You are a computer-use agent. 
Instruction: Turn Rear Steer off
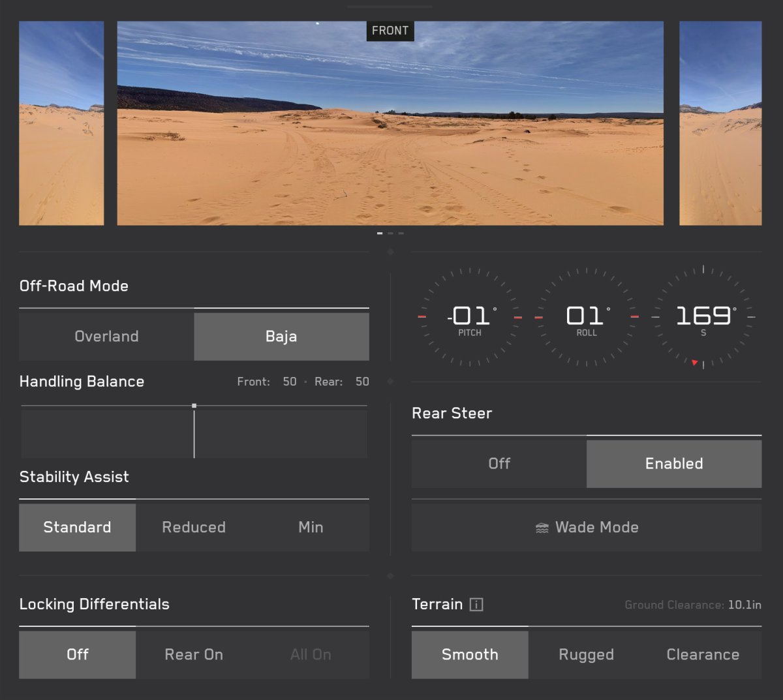coord(499,464)
